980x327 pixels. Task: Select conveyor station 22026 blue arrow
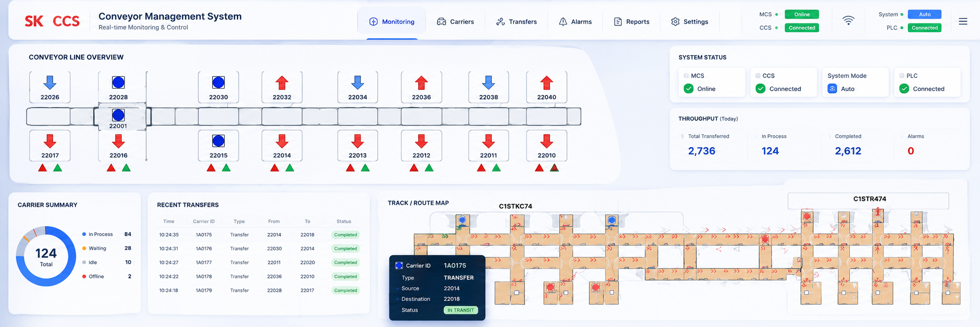[50, 83]
